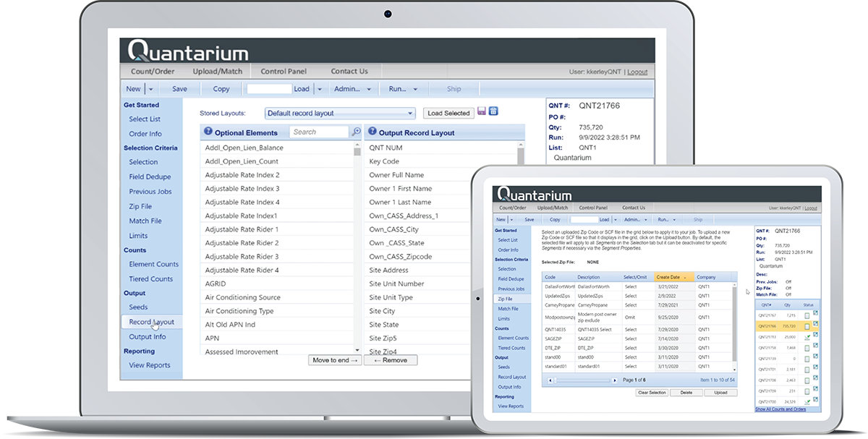Click the Upload button on tablet
Image resolution: width=868 pixels, height=439 pixels.
point(720,393)
